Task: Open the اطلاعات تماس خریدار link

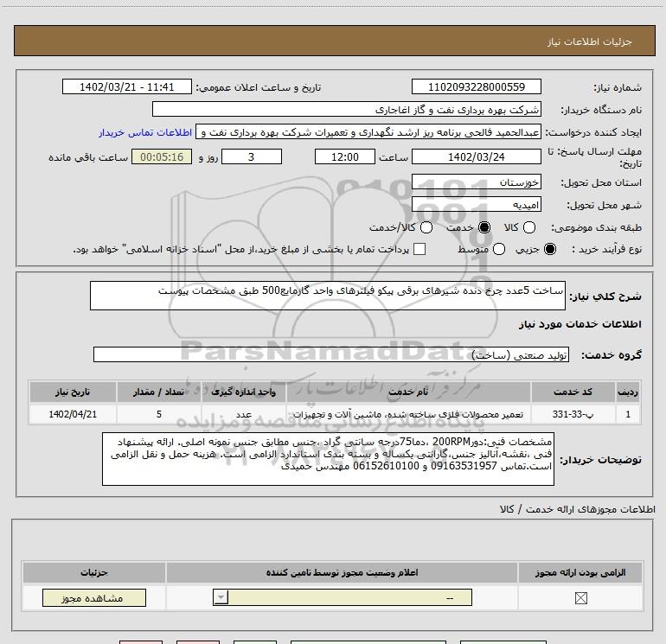Action: [145, 132]
